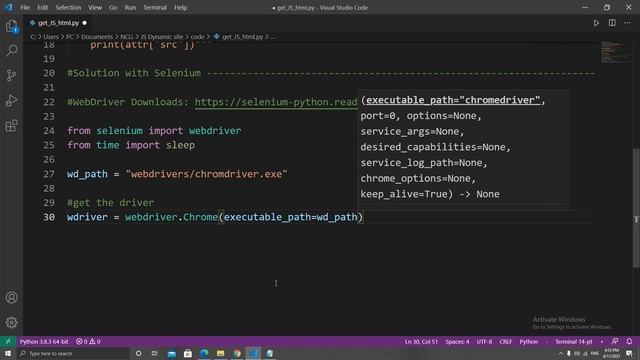
Task: Change the UTF-8 encoding
Action: (x=484, y=341)
